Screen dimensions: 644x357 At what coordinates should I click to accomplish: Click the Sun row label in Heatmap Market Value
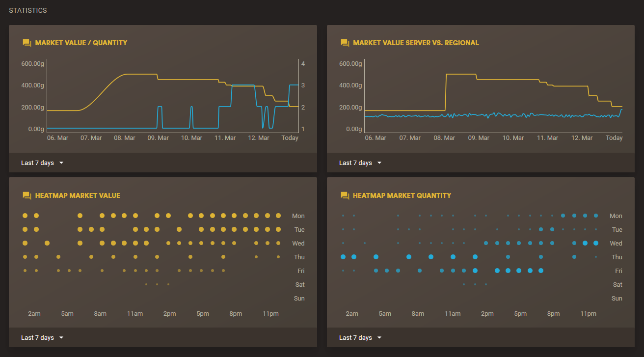tap(299, 299)
